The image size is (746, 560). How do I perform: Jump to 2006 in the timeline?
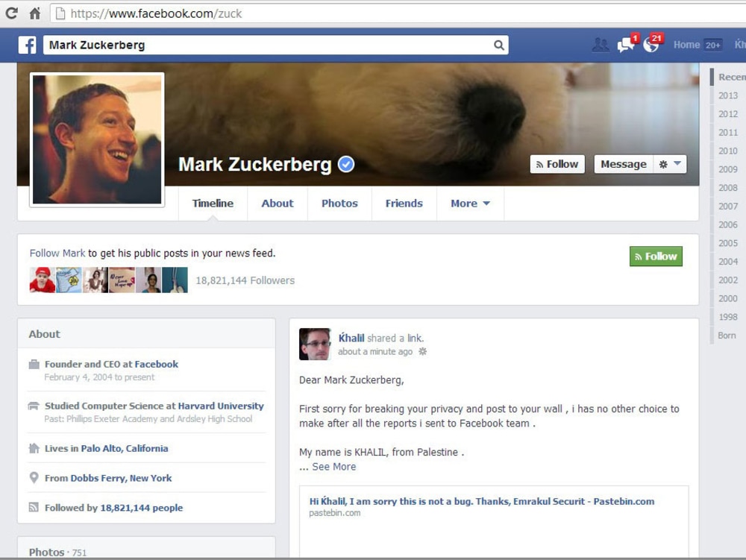(x=728, y=225)
